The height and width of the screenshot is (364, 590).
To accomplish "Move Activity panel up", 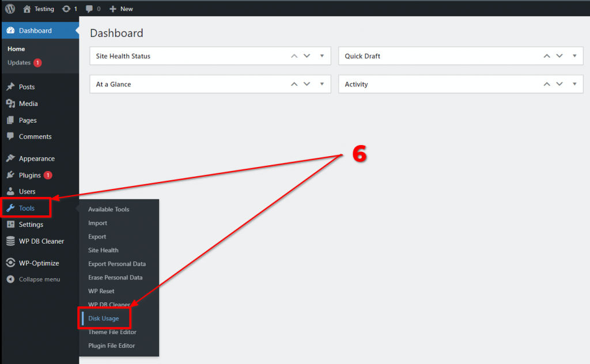I will 547,84.
